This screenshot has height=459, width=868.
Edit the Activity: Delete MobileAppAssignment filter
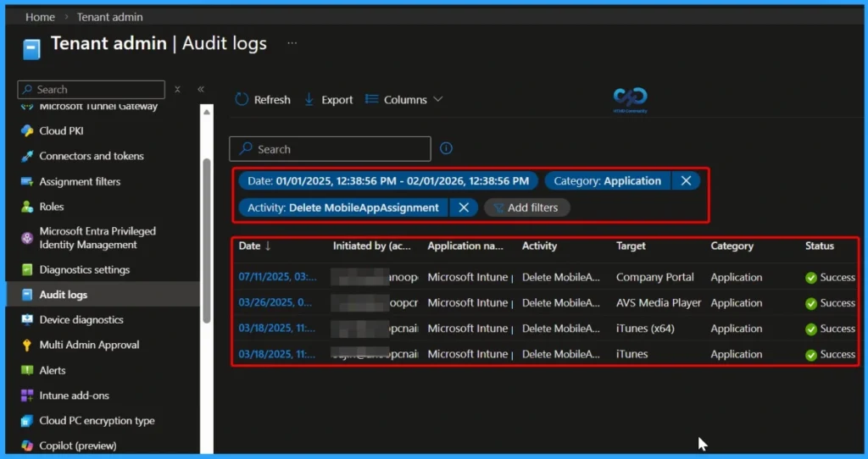point(343,207)
